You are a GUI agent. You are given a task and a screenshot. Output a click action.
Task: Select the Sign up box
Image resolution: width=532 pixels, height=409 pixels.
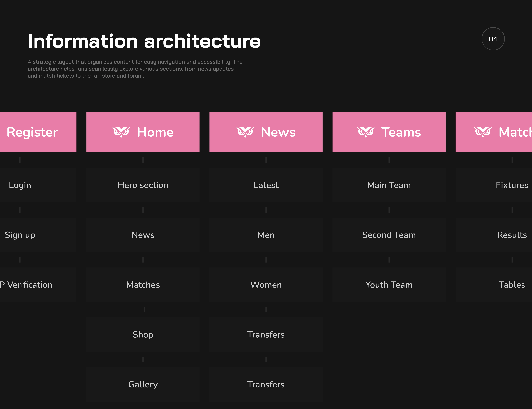pyautogui.click(x=20, y=235)
